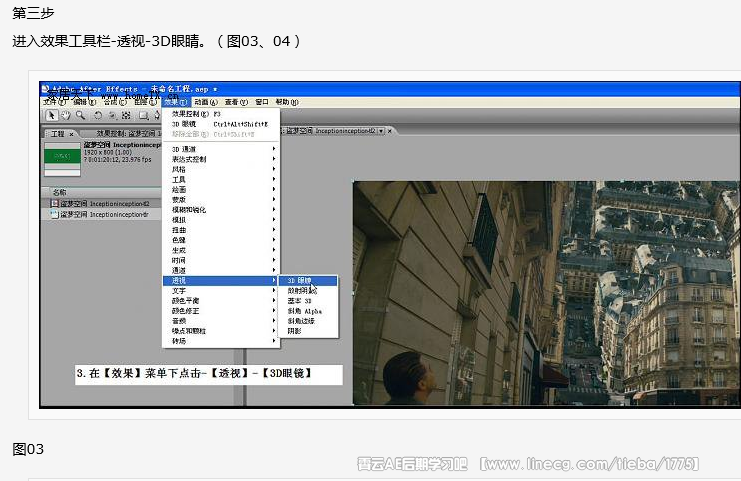Click the Inception street frame in viewer
This screenshot has height=481, width=741.
coord(546,293)
